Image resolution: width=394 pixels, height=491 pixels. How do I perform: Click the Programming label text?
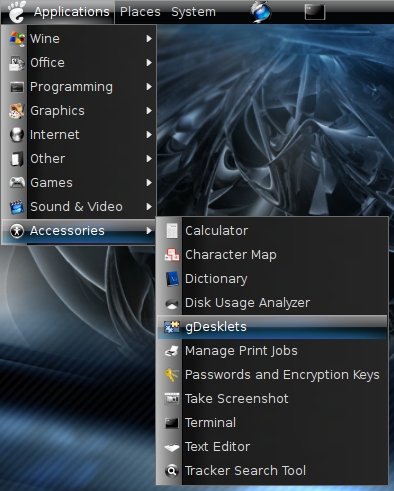71,87
